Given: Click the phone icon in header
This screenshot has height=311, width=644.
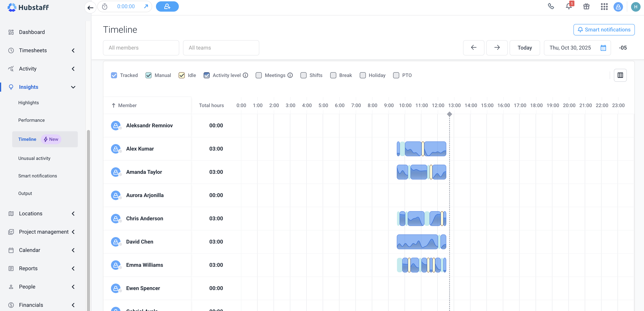Looking at the screenshot, I should point(551,7).
